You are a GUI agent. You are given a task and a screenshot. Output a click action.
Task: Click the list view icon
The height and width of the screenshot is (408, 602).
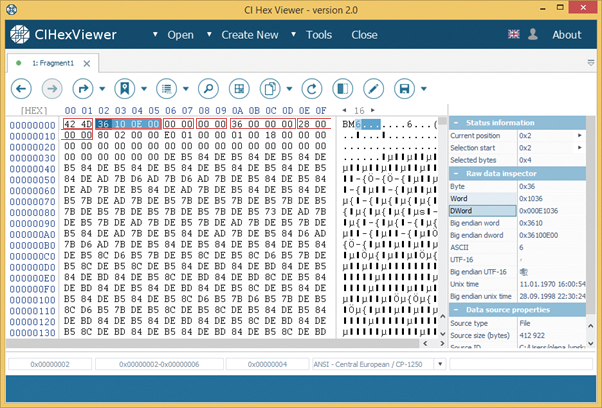[166, 88]
